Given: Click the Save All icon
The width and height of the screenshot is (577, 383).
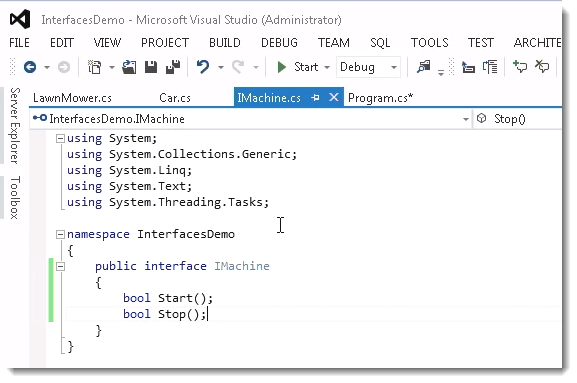Looking at the screenshot, I should [173, 67].
